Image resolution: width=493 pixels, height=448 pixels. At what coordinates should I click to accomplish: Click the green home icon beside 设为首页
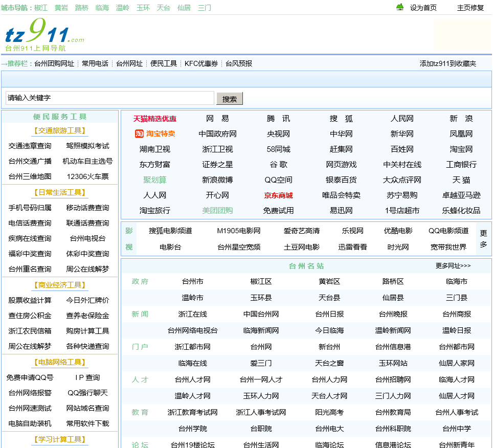(400, 7)
